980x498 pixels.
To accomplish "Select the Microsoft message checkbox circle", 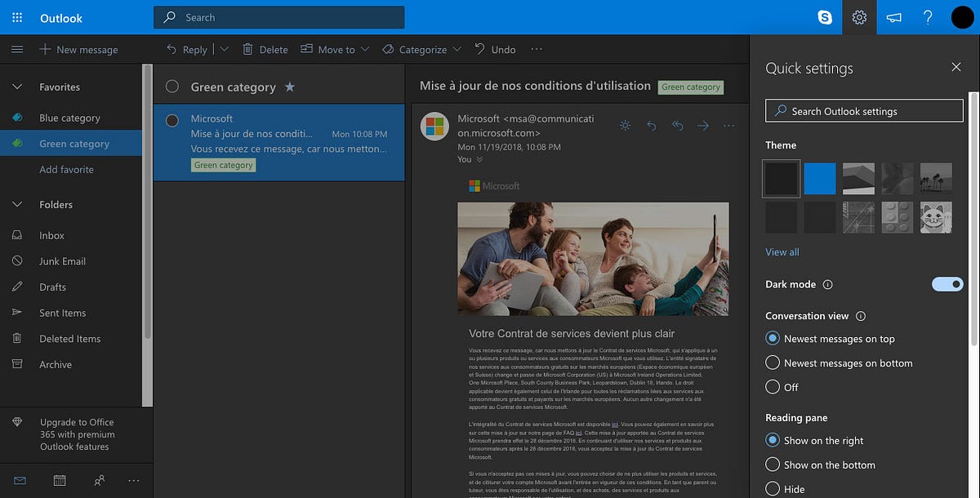I will 172,121.
